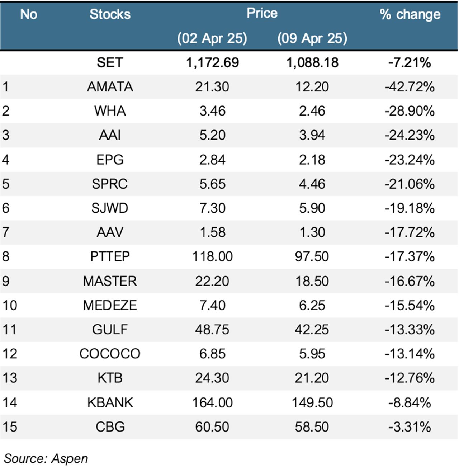Select the No column header
This screenshot has width=459, height=476.
pos(29,14)
